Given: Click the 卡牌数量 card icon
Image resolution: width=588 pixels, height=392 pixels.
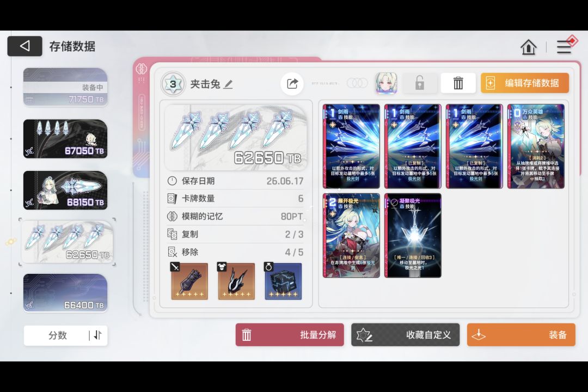Looking at the screenshot, I should 171,198.
